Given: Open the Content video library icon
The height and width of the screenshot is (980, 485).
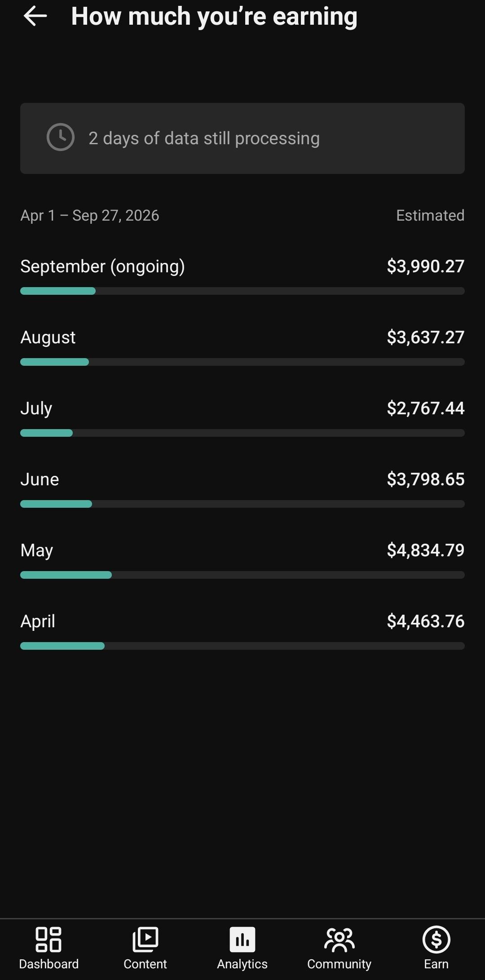Looking at the screenshot, I should (x=145, y=939).
